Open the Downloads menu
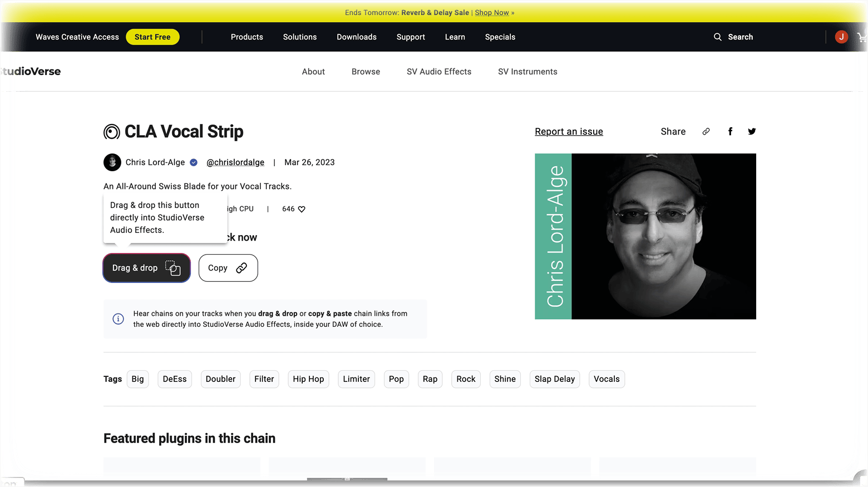The height and width of the screenshot is (487, 868). pyautogui.click(x=357, y=37)
